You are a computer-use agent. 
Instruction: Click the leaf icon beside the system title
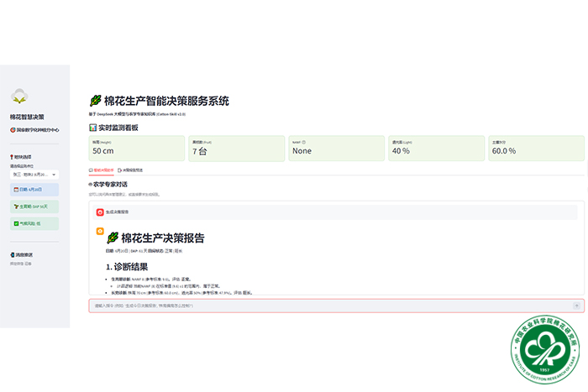[96, 102]
